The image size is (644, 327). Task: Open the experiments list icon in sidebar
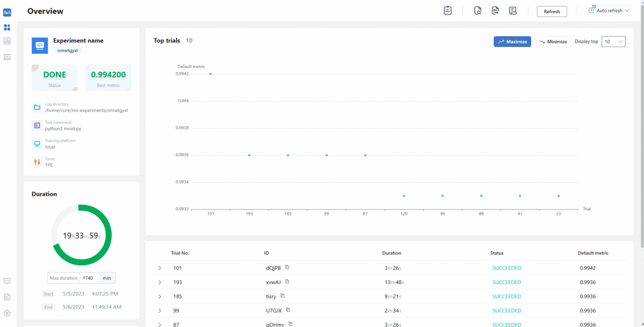coord(7,57)
